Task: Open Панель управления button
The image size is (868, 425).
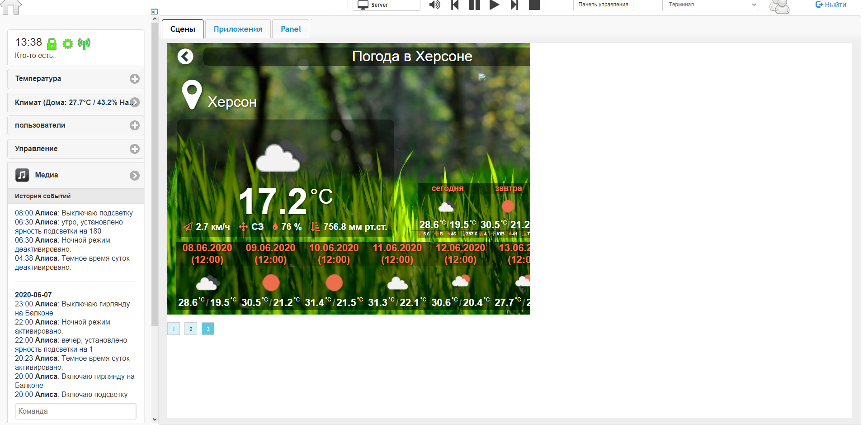Action: click(x=603, y=5)
